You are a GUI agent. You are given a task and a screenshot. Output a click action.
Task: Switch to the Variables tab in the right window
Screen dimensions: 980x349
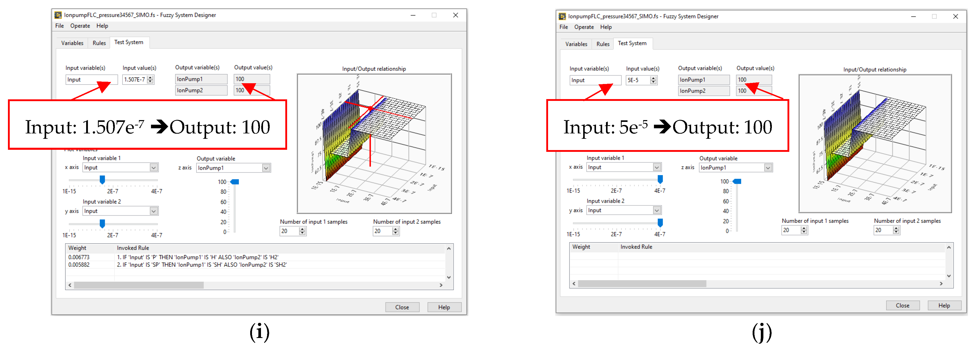click(x=576, y=44)
